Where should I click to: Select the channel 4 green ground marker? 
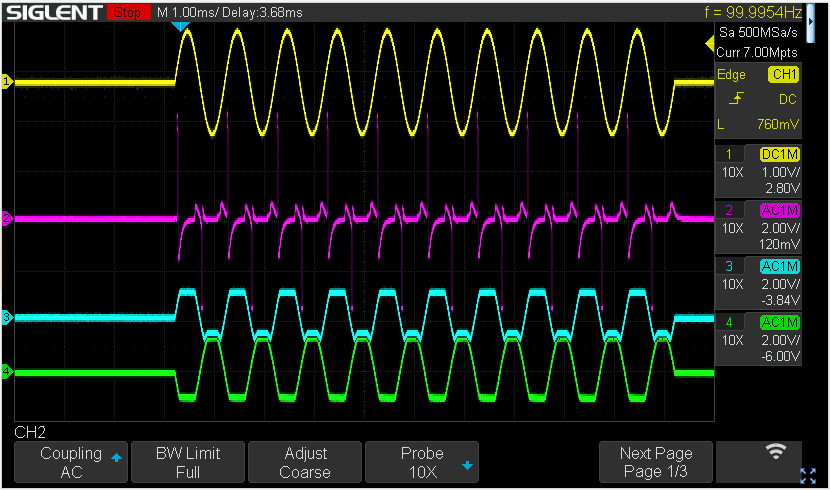(x=7, y=371)
